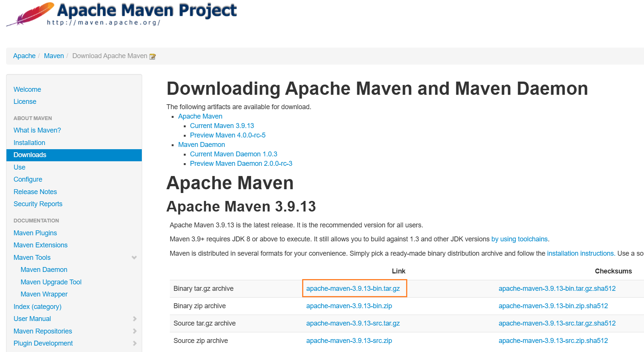Open the Maven Tools sidebar link
Image resolution: width=644 pixels, height=352 pixels.
point(32,258)
